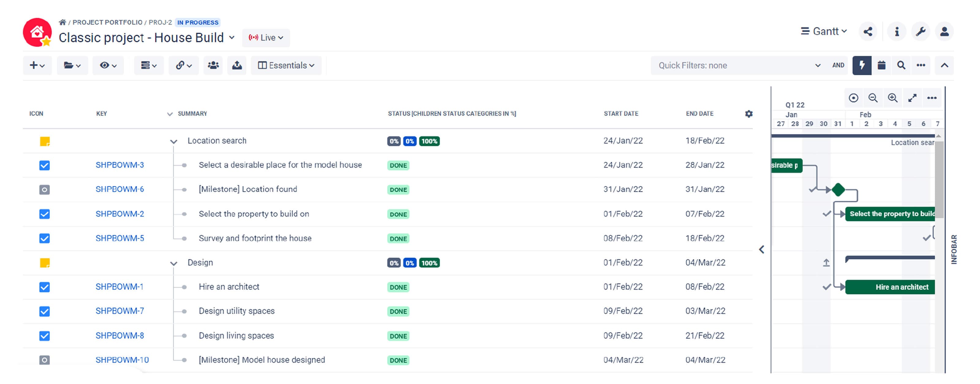Open the share icon in header
The width and height of the screenshot is (980, 384).
coord(868,32)
